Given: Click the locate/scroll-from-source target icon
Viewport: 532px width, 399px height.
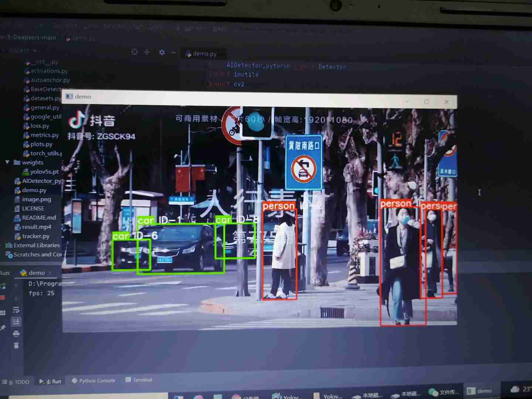Looking at the screenshot, I should [x=134, y=52].
